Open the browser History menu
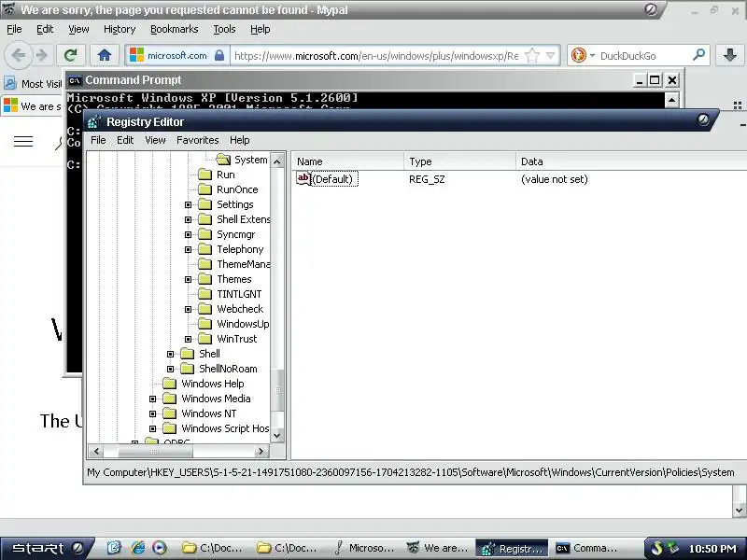747x560 pixels. coord(120,29)
